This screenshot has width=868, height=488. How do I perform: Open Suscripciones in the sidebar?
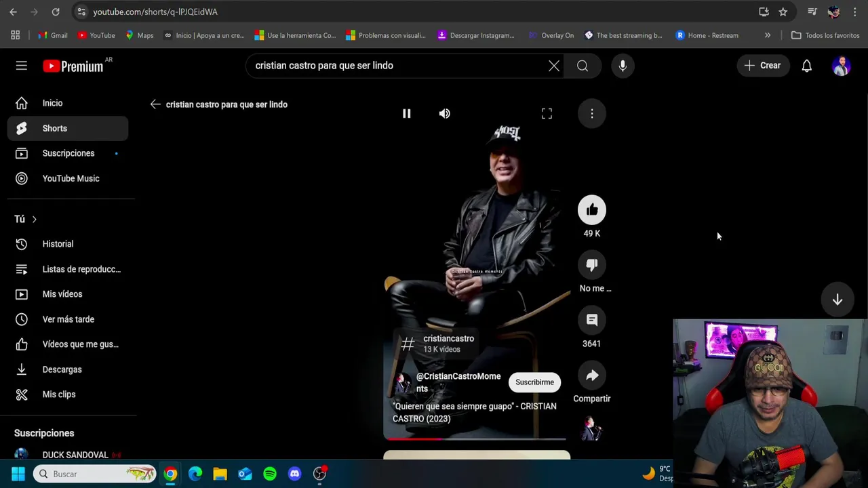tap(68, 153)
